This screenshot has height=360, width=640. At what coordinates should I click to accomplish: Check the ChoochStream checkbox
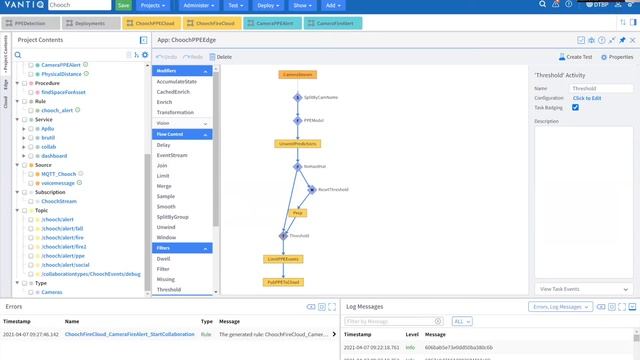(31, 201)
